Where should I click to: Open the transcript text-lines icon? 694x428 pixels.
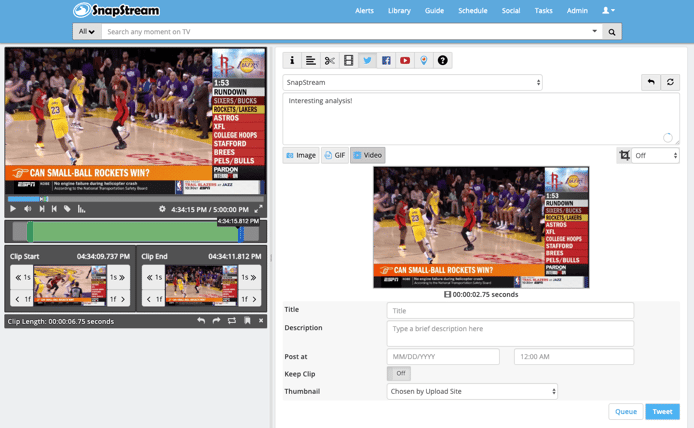coord(311,61)
